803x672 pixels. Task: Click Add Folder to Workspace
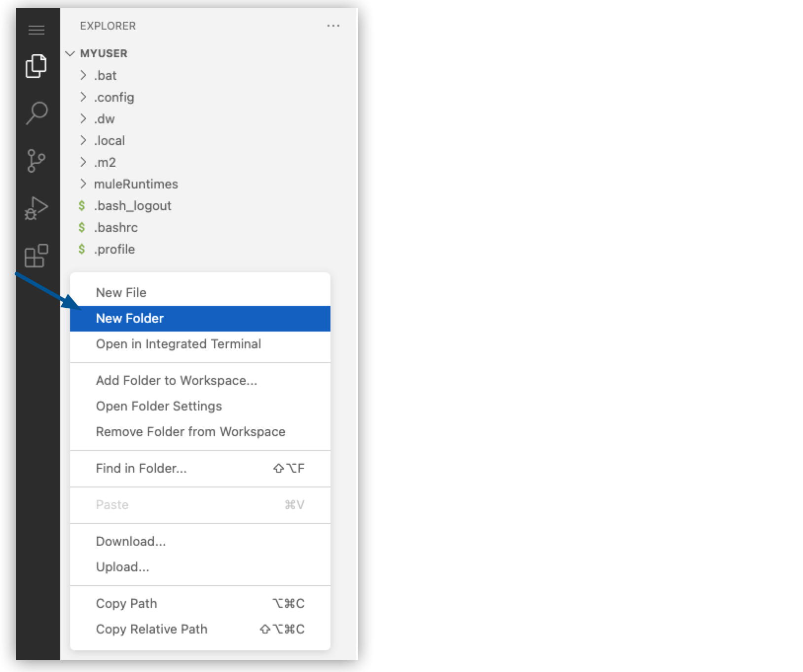(x=176, y=380)
